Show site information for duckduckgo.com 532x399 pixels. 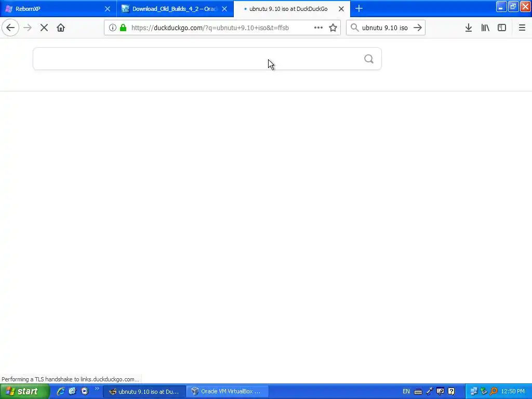[x=113, y=28]
